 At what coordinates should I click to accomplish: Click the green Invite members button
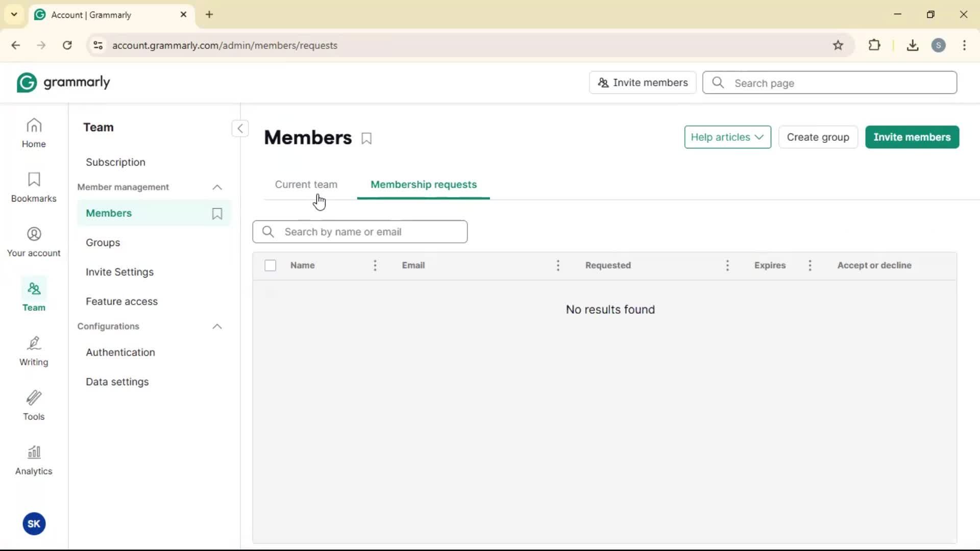coord(912,137)
